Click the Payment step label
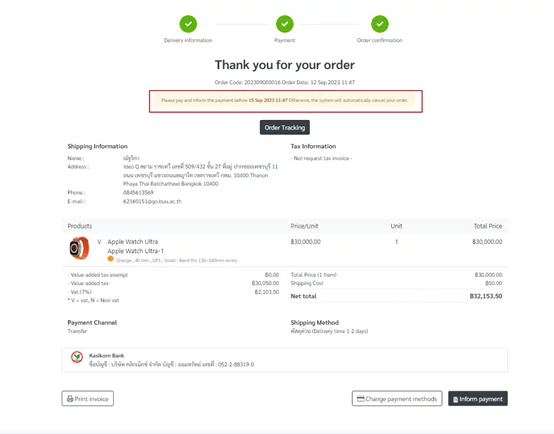Image resolution: width=554 pixels, height=434 pixels. (x=285, y=40)
